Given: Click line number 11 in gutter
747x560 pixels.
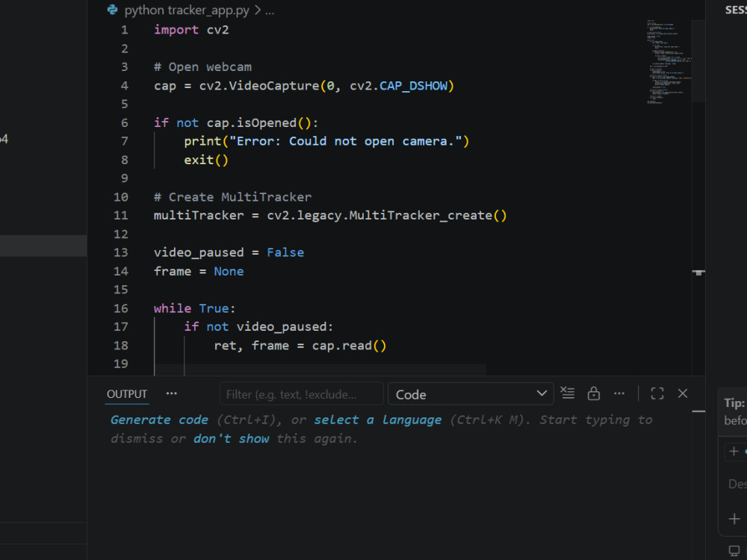Looking at the screenshot, I should click(x=121, y=215).
